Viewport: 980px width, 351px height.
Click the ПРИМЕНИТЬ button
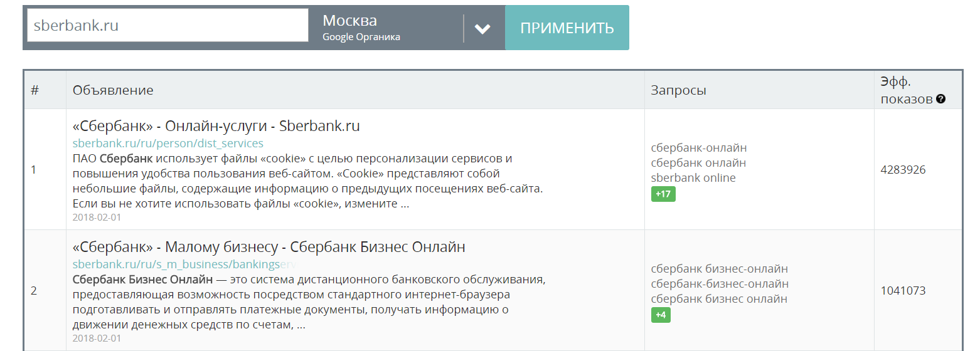(x=567, y=28)
